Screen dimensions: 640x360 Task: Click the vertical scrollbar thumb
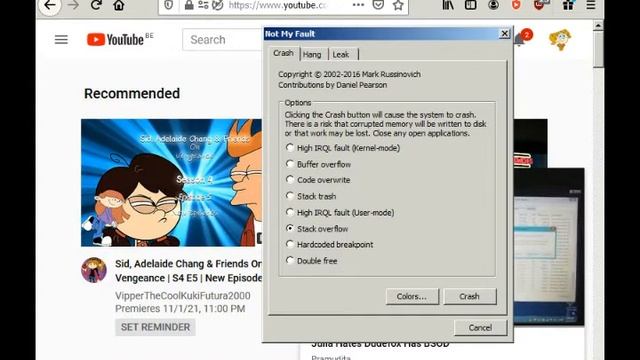click(x=598, y=49)
